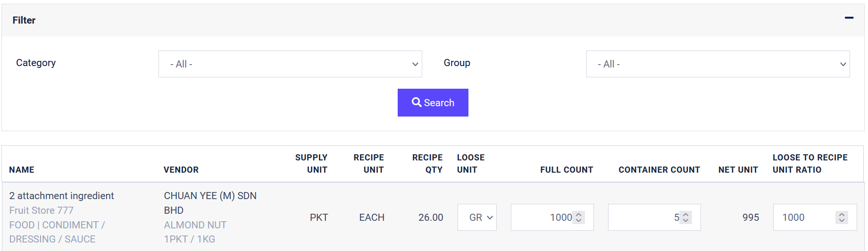Increase Container Count with up arrow
The width and height of the screenshot is (868, 251).
coord(686,214)
